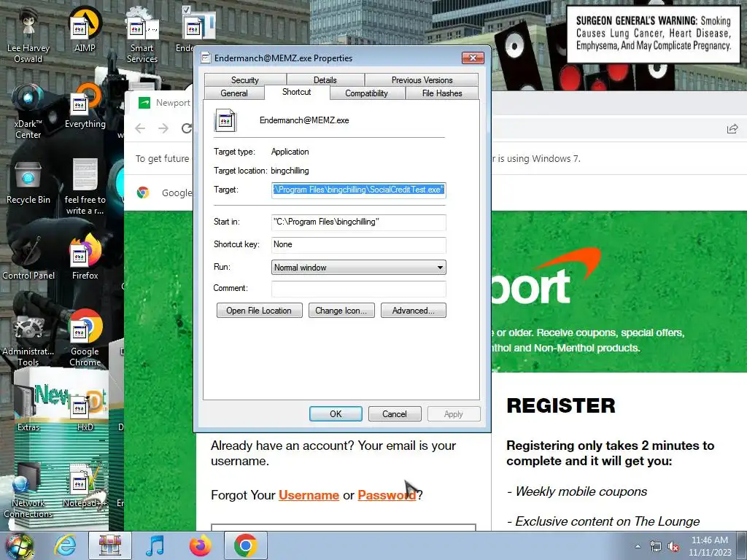Click the Newport tab in Chrome
Image resolution: width=747 pixels, height=560 pixels.
164,103
